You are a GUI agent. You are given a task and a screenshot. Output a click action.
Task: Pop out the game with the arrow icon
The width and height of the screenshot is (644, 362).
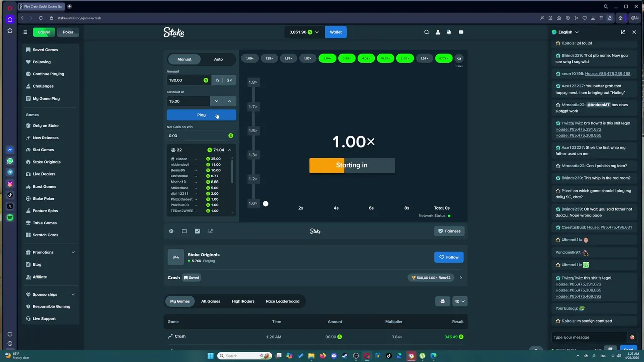coord(210,231)
